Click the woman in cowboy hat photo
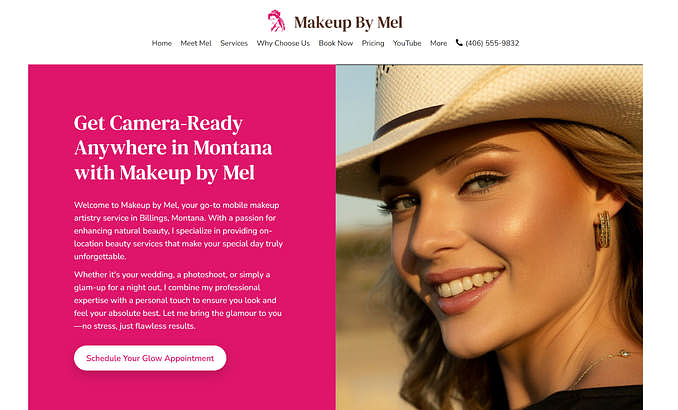The height and width of the screenshot is (410, 678). tap(489, 237)
